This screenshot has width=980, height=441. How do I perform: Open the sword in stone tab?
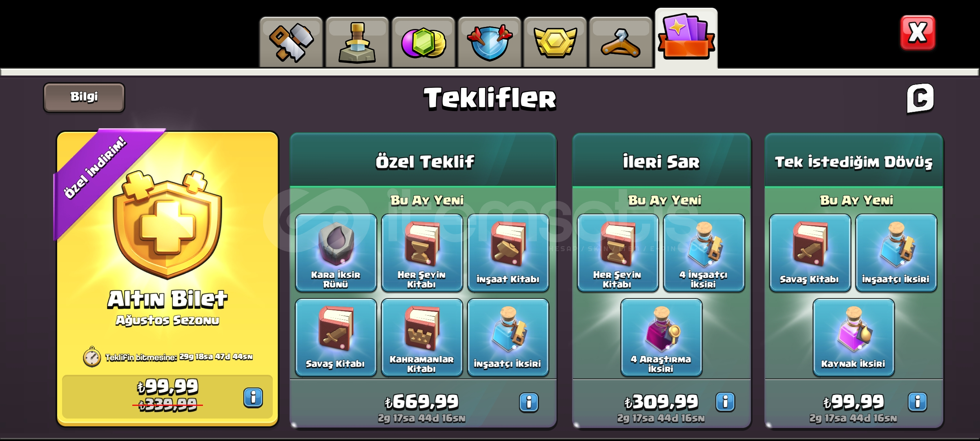pos(357,42)
